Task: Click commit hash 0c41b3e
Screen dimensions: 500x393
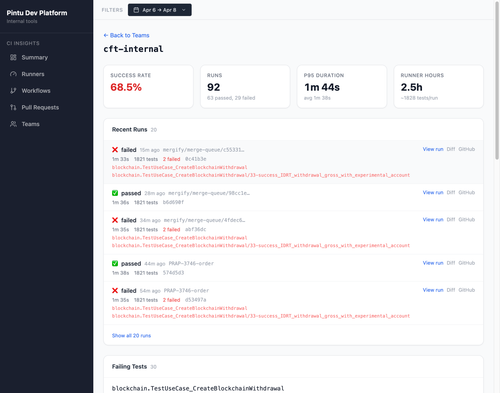Action: click(196, 159)
